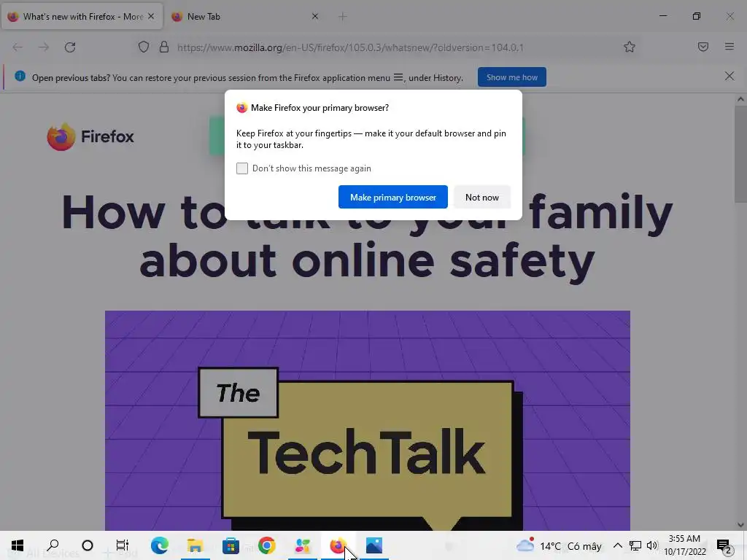Image resolution: width=747 pixels, height=560 pixels.
Task: Click the 'Show me how' button
Action: [511, 77]
